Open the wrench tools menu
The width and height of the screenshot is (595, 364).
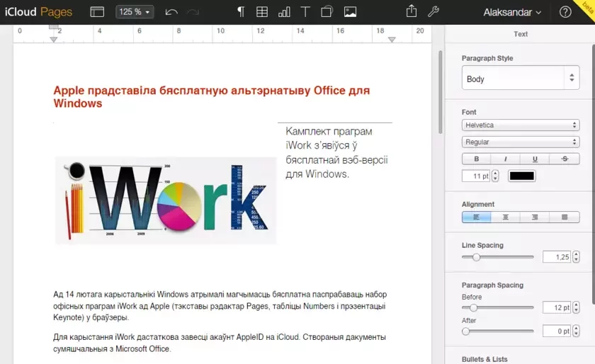tap(433, 12)
